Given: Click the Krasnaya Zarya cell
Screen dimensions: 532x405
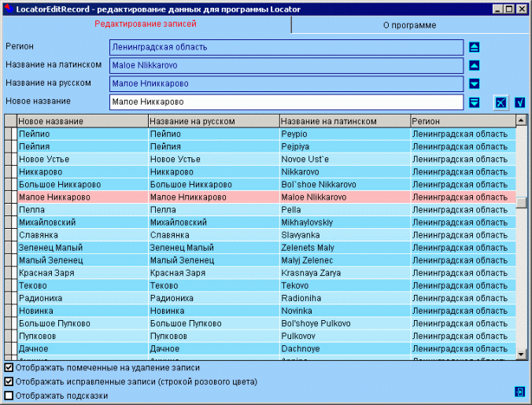Looking at the screenshot, I should pos(345,273).
